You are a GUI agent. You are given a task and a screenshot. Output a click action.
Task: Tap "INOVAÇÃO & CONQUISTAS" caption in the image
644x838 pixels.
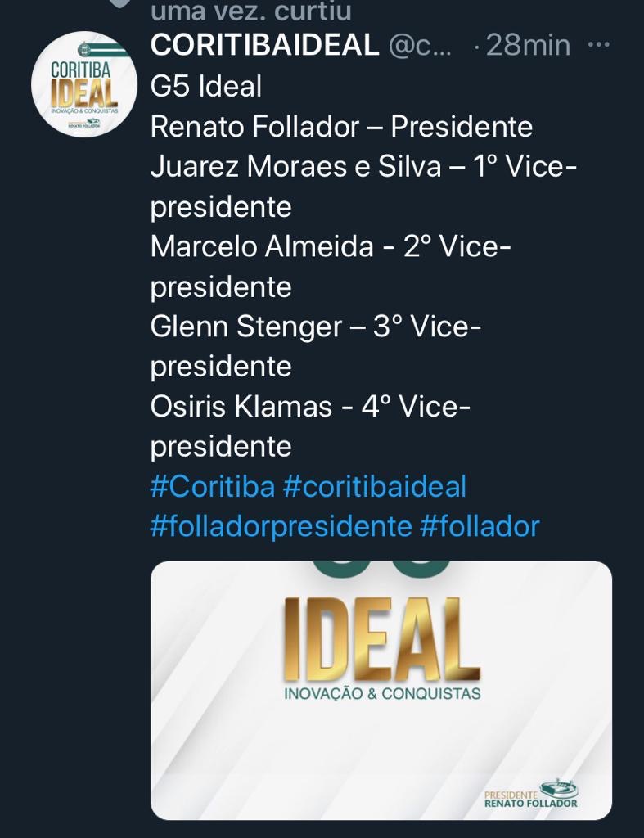(x=381, y=693)
